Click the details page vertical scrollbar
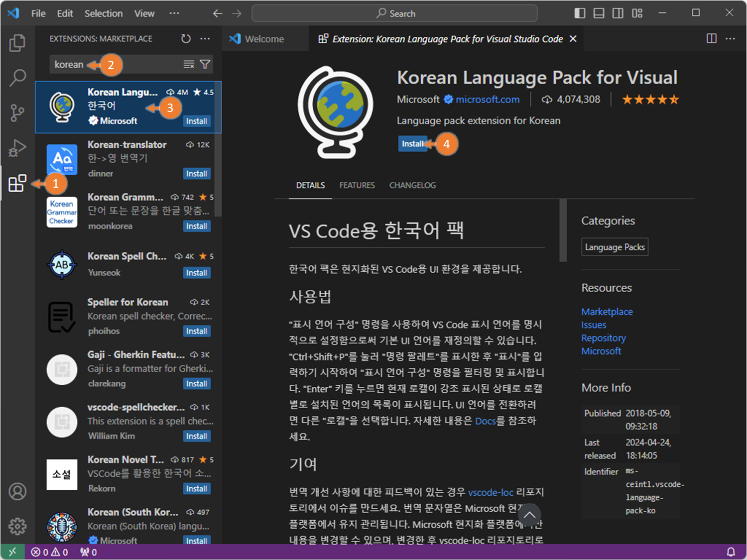This screenshot has height=560, width=747. [563, 230]
